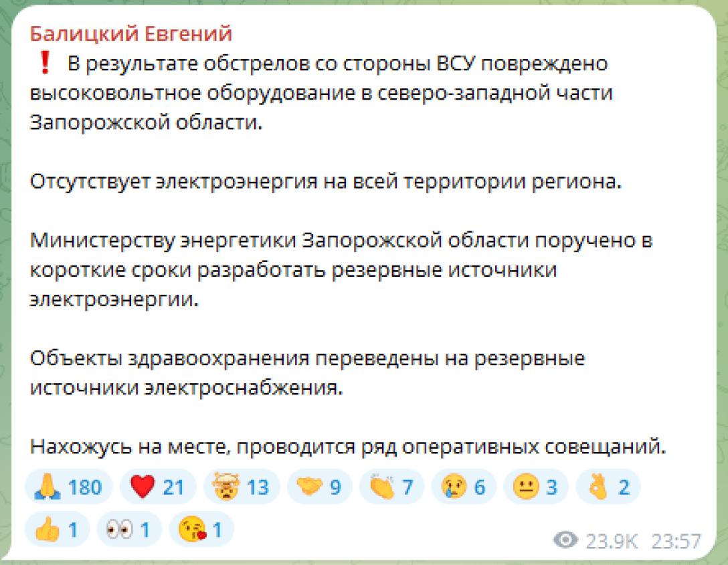
Task: Toggle the eyes emoji reaction
Action: point(128,530)
